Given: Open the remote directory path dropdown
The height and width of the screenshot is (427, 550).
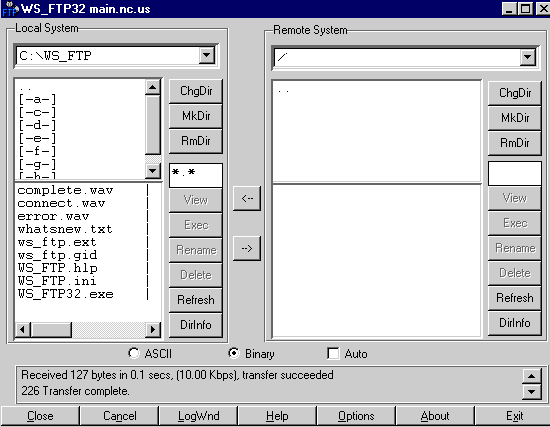Looking at the screenshot, I should [x=528, y=57].
